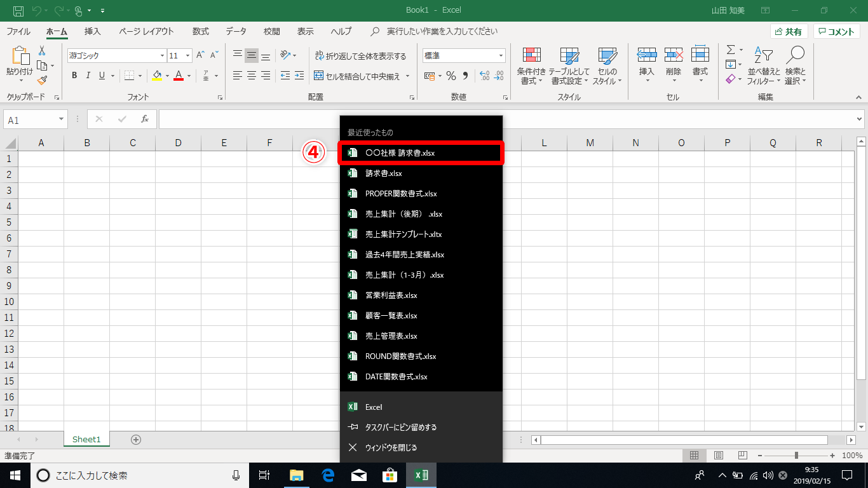The height and width of the screenshot is (488, 868).
Task: Switch to the ページ レイアウト tab
Action: [146, 31]
